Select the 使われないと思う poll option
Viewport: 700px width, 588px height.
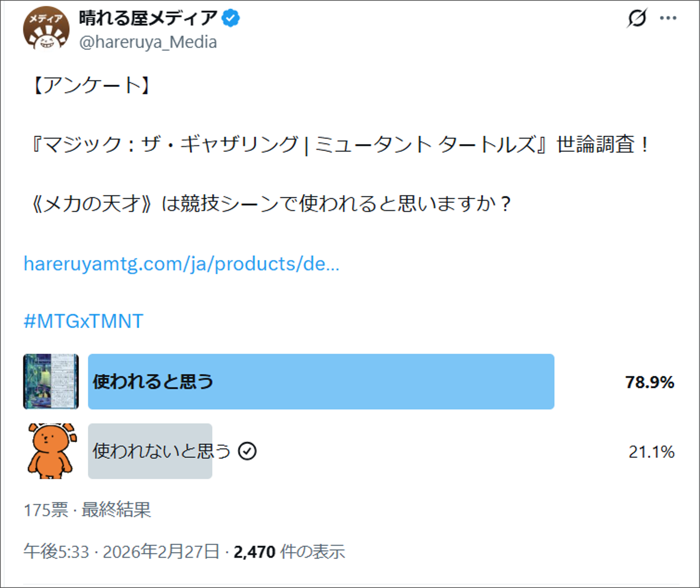[x=161, y=451]
